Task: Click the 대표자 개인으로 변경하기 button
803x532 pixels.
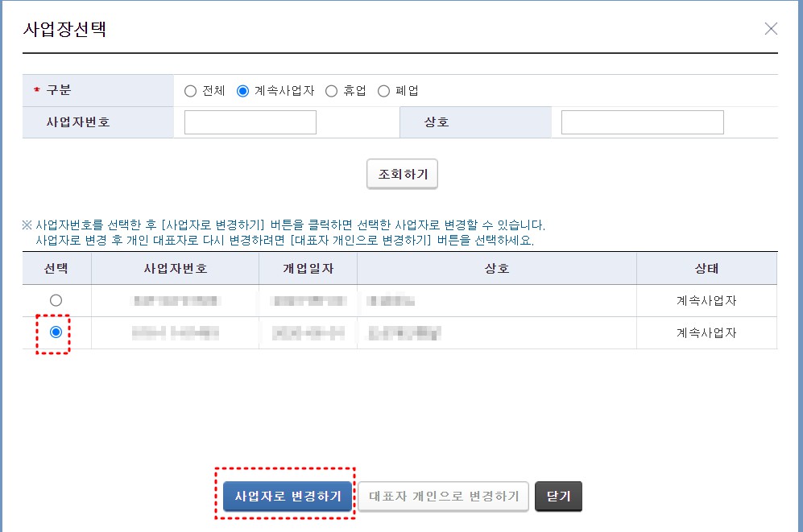Action: tap(442, 497)
